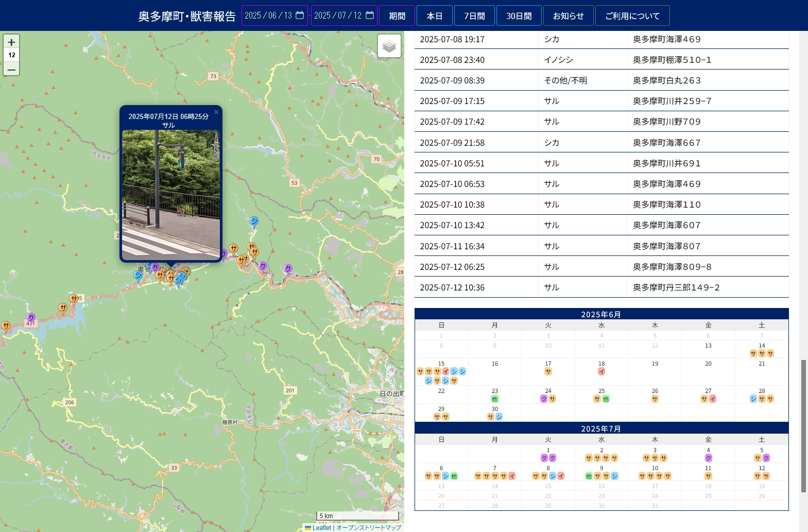Open the お知らせ page

tap(568, 16)
